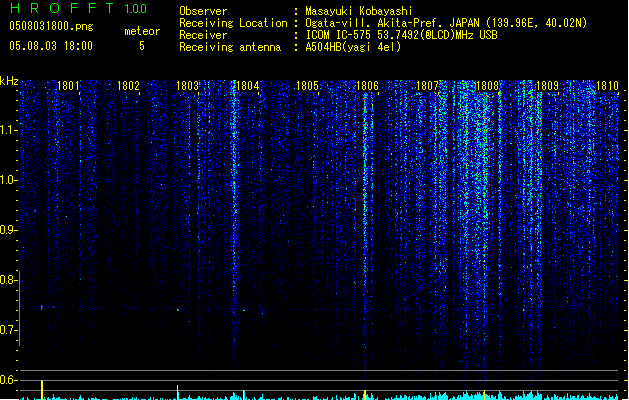The image size is (629, 400).
Task: Click the date stamp 05.08.03 18:00
Action: (x=51, y=46)
